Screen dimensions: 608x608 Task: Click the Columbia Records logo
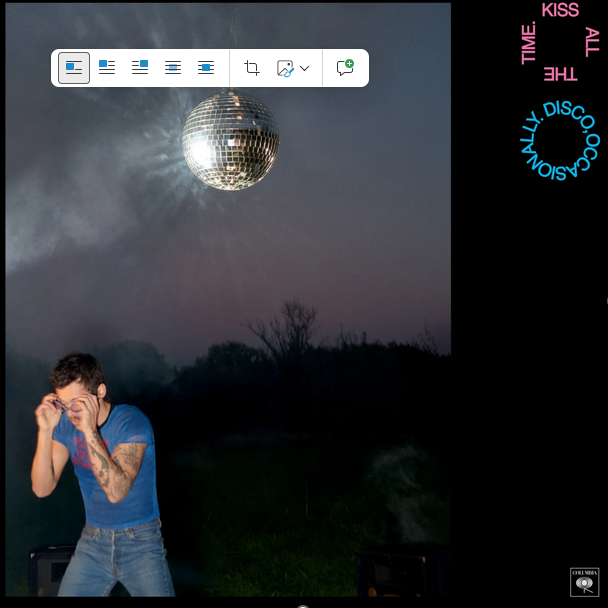tap(584, 582)
